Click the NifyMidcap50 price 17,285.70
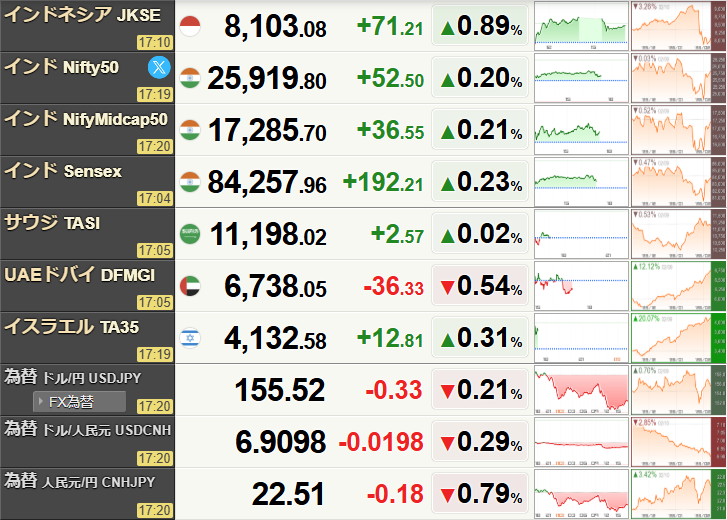 pyautogui.click(x=267, y=130)
